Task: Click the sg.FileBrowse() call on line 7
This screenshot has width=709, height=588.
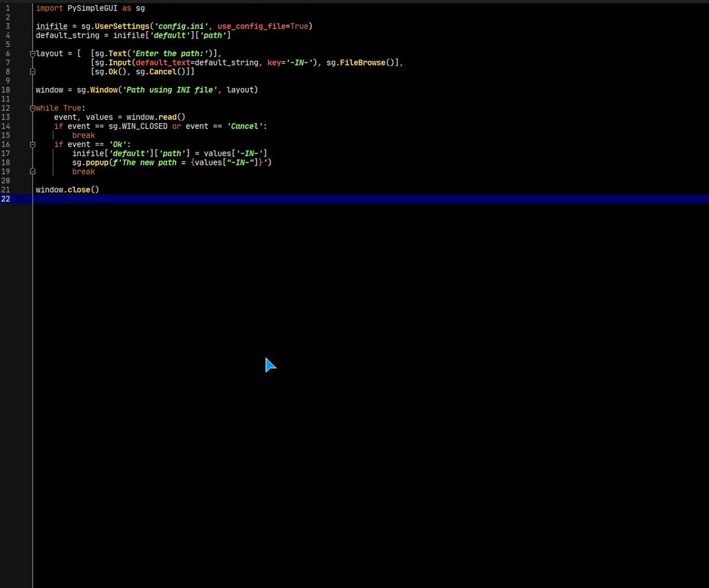Action: 362,62
